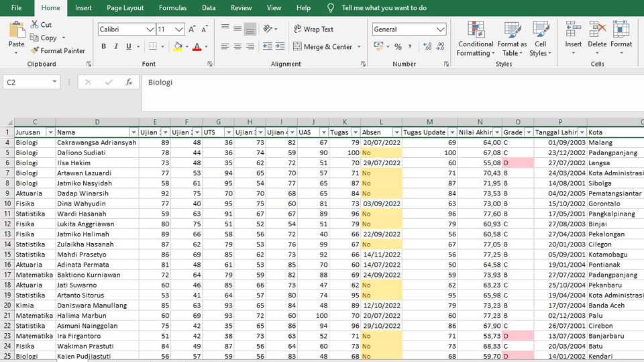Apply comma style format

[410, 46]
